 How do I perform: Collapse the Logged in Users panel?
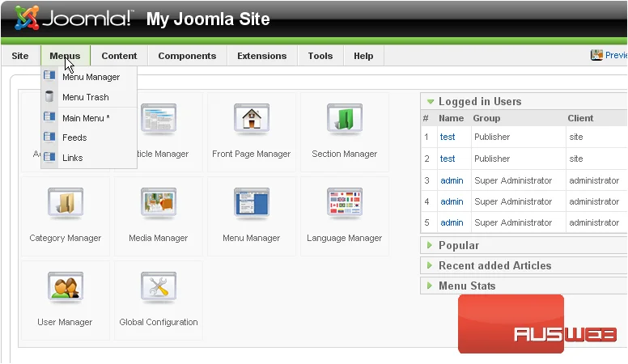tap(431, 102)
